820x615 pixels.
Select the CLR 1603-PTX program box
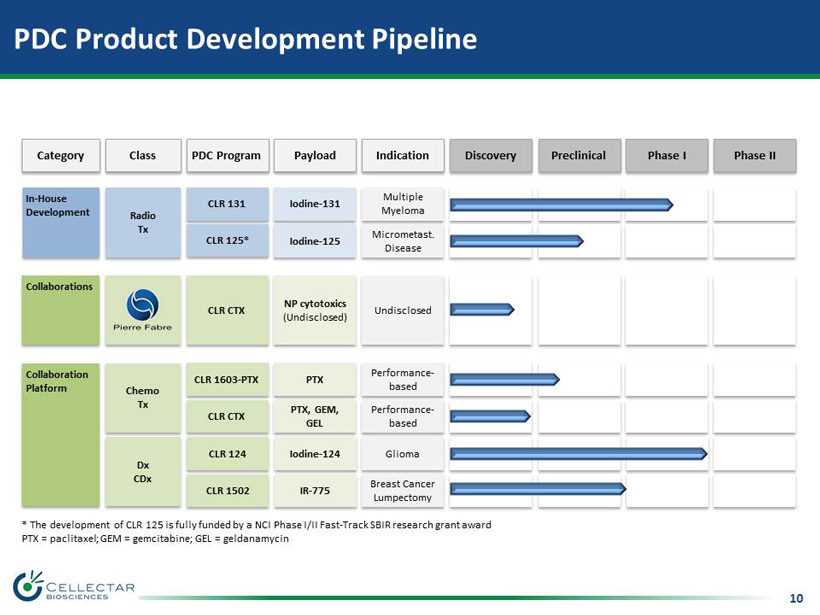click(x=226, y=380)
